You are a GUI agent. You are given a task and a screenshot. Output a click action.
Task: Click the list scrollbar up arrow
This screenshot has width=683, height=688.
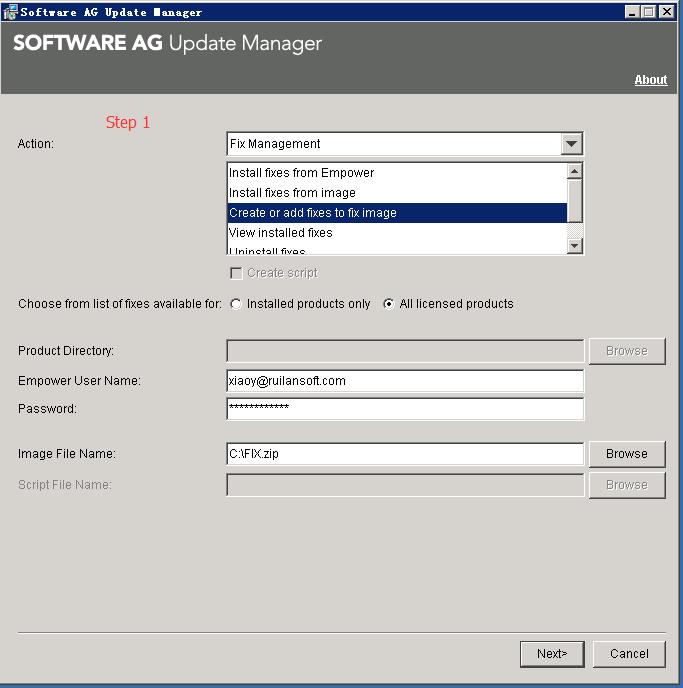pos(574,171)
